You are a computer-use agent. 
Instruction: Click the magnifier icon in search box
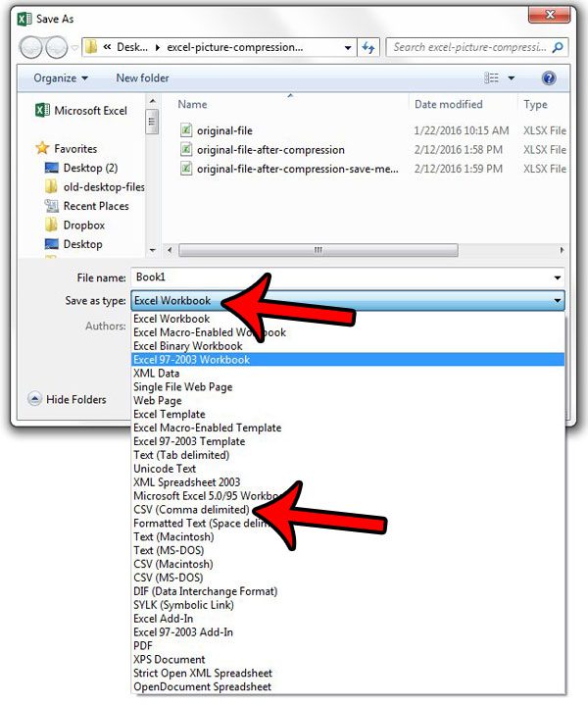point(558,47)
